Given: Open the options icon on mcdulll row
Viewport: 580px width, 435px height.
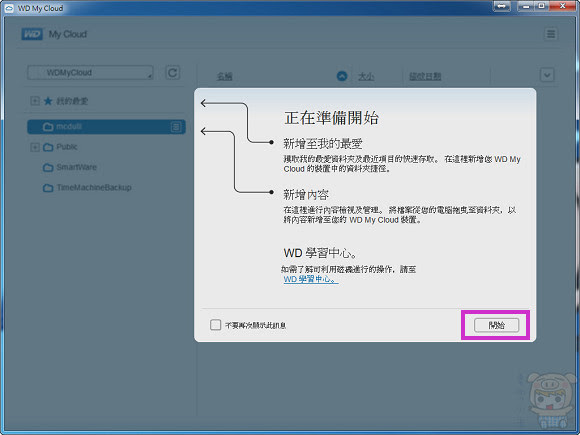Looking at the screenshot, I should [176, 127].
